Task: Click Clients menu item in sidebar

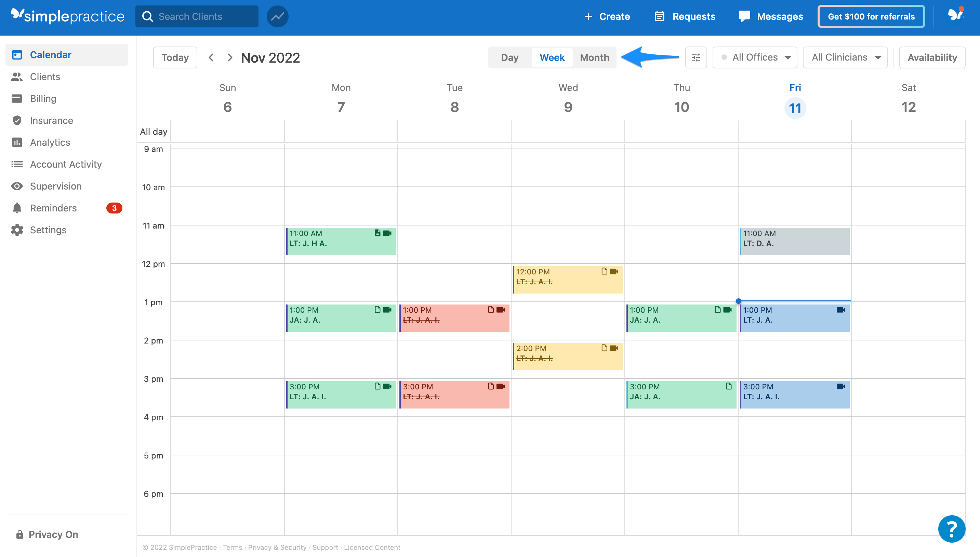Action: 45,76
